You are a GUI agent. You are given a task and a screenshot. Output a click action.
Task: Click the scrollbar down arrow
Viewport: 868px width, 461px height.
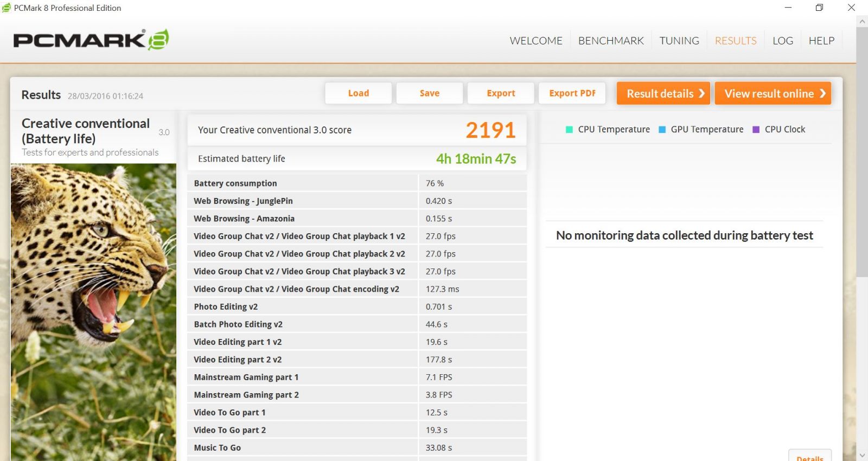[861, 455]
